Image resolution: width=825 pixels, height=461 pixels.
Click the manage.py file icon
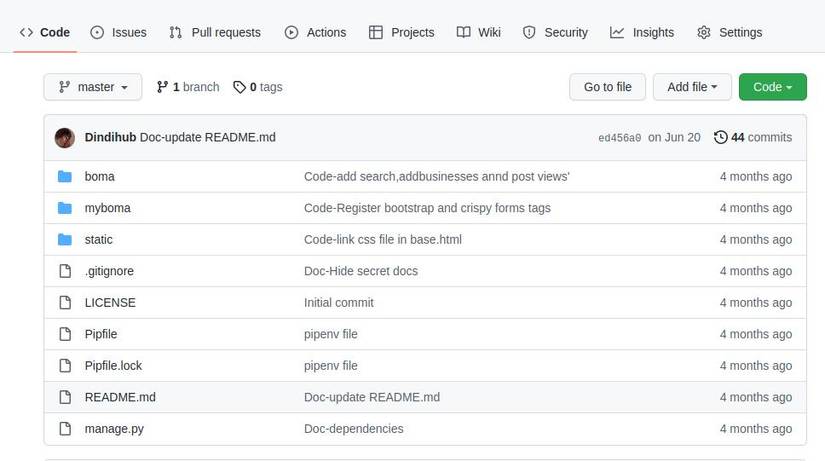click(65, 429)
